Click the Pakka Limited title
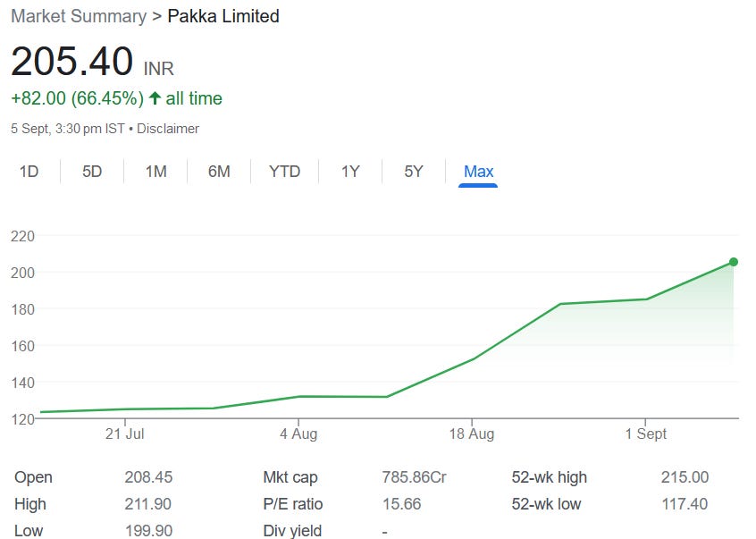Viewport: 756px width, 539px height. click(223, 16)
